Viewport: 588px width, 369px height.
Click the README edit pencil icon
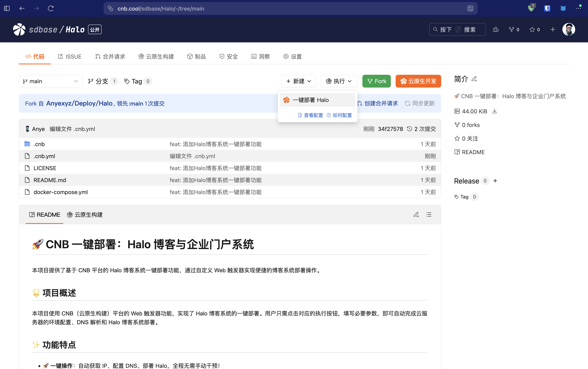416,214
